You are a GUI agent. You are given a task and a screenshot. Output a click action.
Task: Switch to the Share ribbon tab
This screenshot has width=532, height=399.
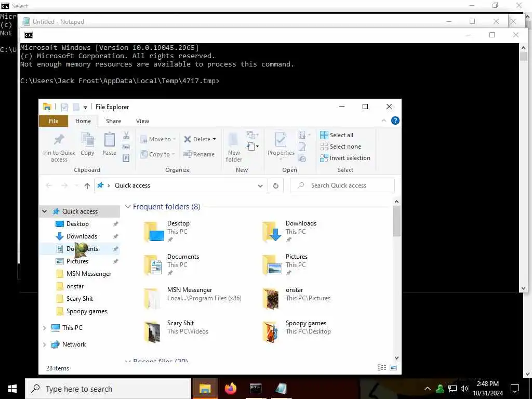[x=113, y=121]
